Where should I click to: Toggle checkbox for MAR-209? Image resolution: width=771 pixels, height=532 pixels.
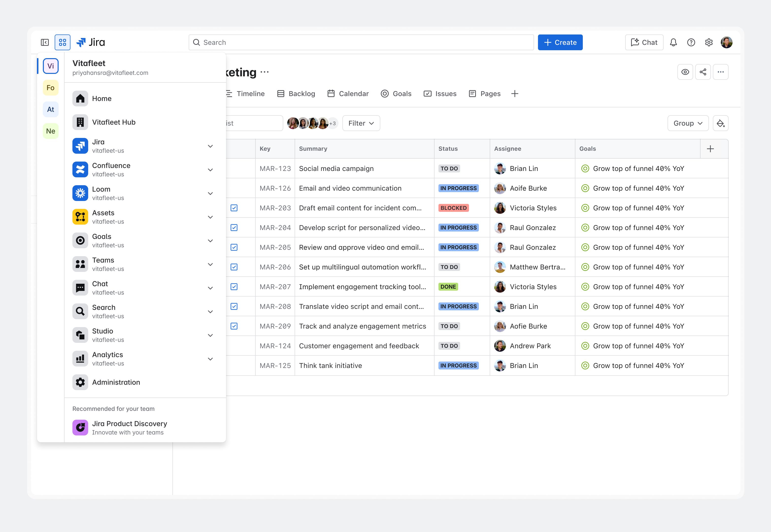[234, 326]
